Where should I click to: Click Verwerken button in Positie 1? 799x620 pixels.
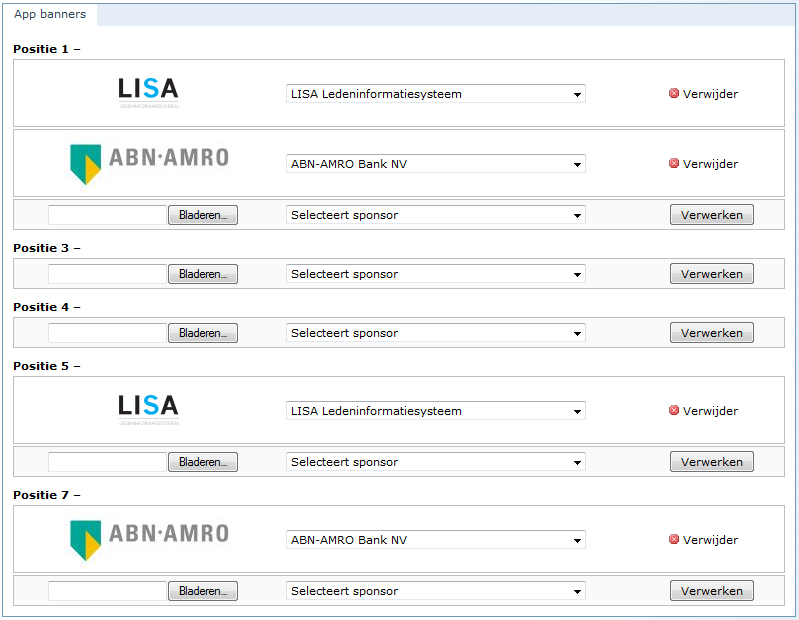[x=711, y=215]
